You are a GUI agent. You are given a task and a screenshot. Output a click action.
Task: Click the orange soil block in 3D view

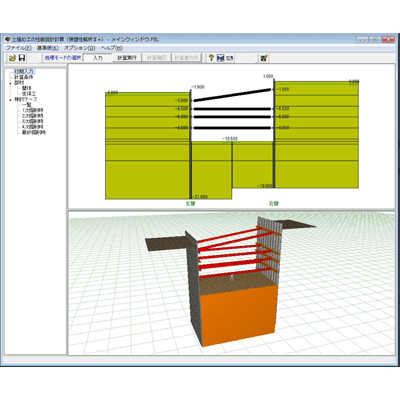click(x=238, y=315)
